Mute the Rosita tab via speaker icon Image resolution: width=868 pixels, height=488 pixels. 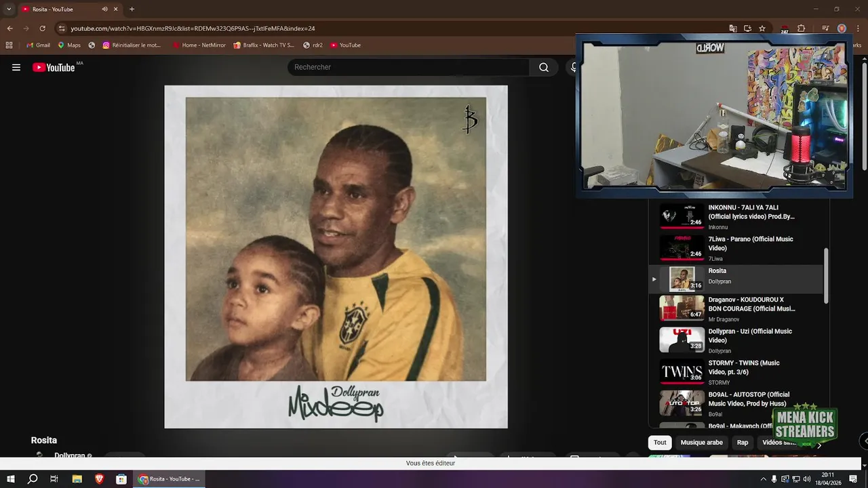coord(104,9)
